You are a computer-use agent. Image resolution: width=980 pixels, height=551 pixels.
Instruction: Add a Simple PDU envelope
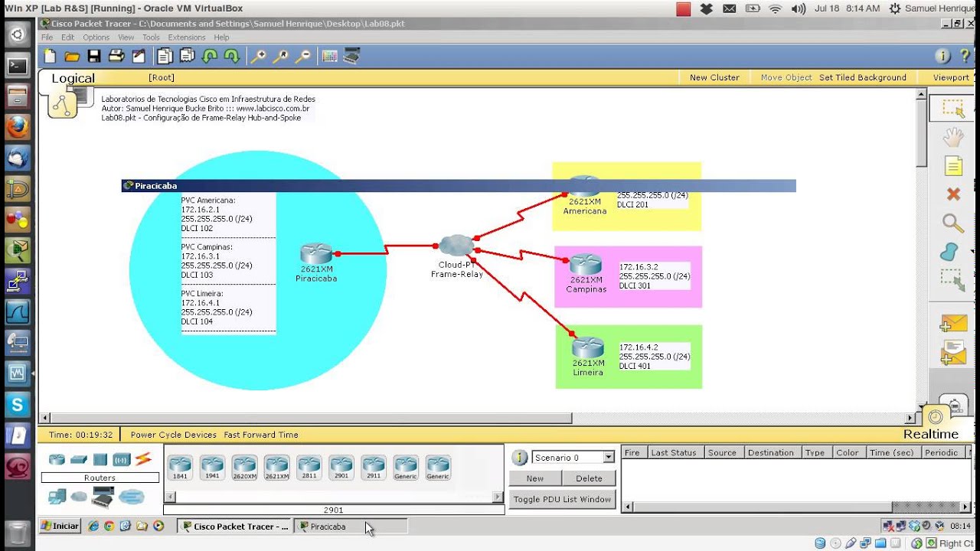(953, 323)
